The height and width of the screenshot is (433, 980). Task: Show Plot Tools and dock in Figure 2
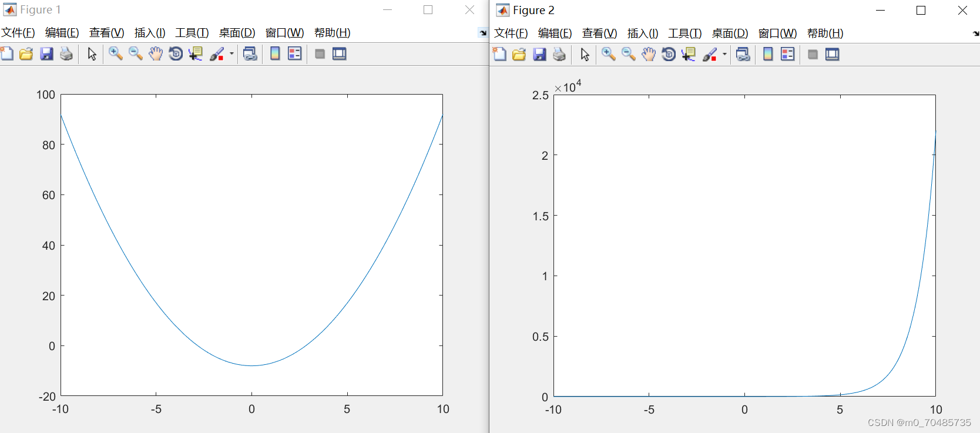coord(833,55)
